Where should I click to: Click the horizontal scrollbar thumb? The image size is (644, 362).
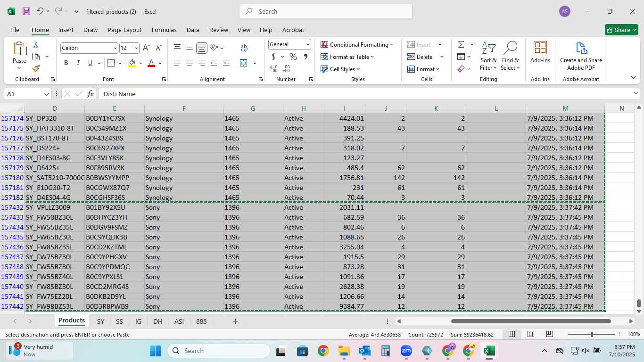(x=531, y=321)
